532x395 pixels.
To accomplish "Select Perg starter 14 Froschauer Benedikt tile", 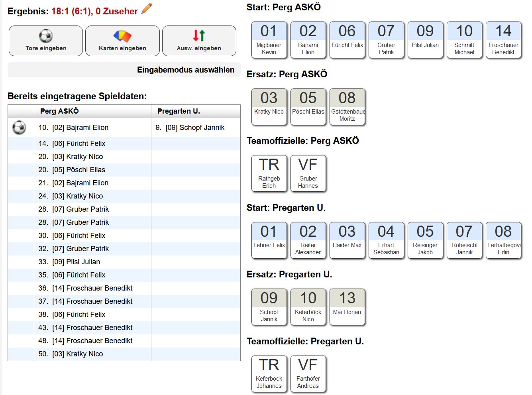I will click(x=503, y=40).
